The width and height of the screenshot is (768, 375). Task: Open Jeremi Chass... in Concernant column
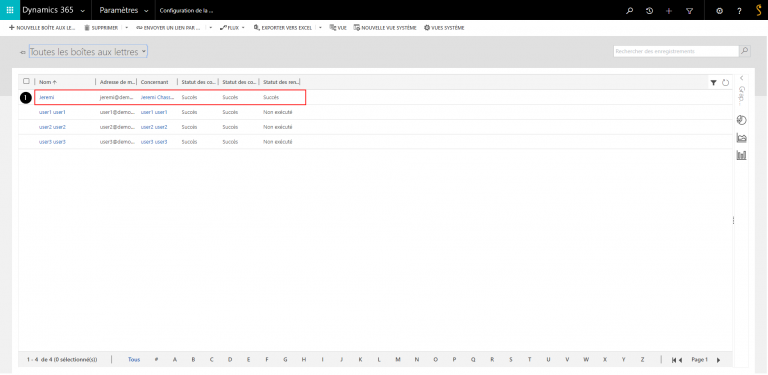(x=157, y=97)
